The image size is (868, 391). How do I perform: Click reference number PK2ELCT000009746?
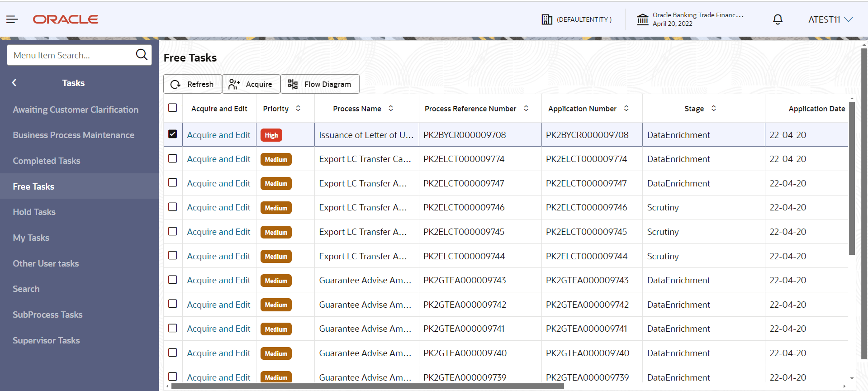click(464, 207)
